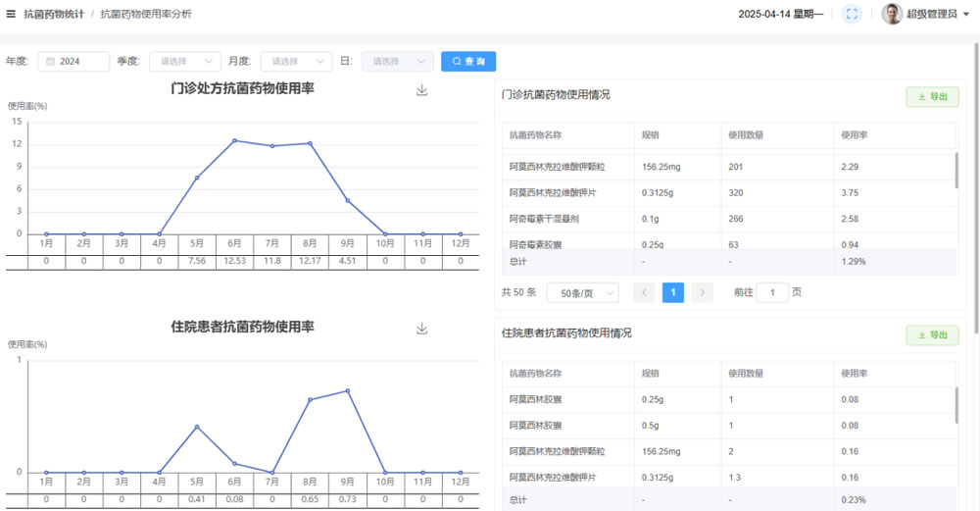This screenshot has height=511, width=980.
Task: Click outpatient table vertical scrollbar
Action: pos(956,170)
